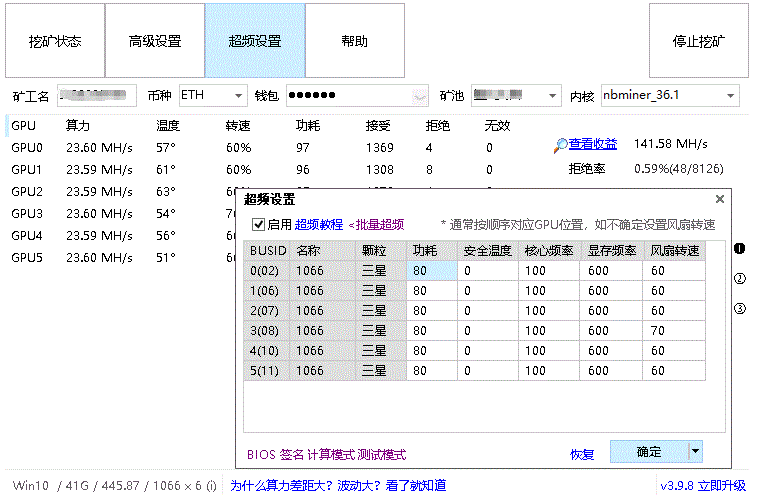
Task: Close the 超频设置 dialog
Action: click(x=720, y=199)
